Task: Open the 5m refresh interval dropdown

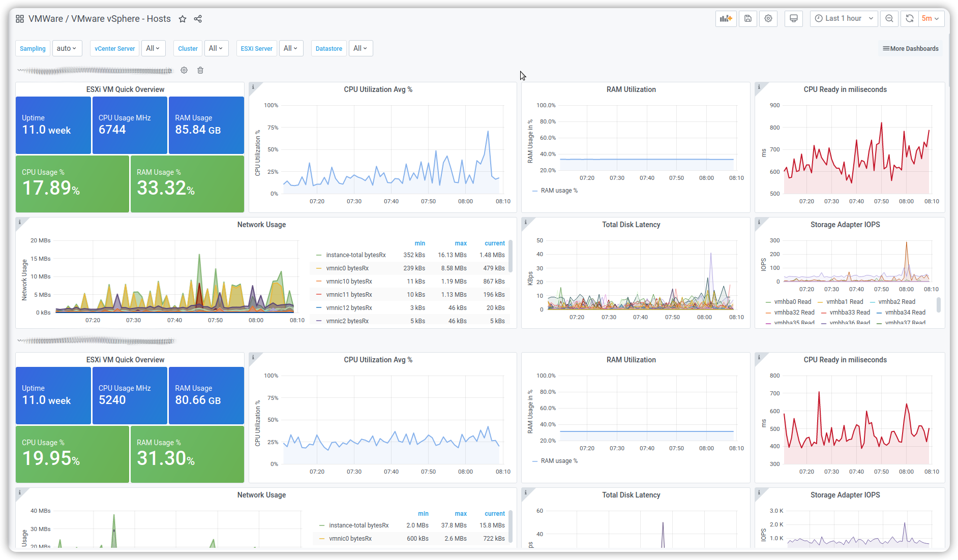Action: click(x=931, y=18)
